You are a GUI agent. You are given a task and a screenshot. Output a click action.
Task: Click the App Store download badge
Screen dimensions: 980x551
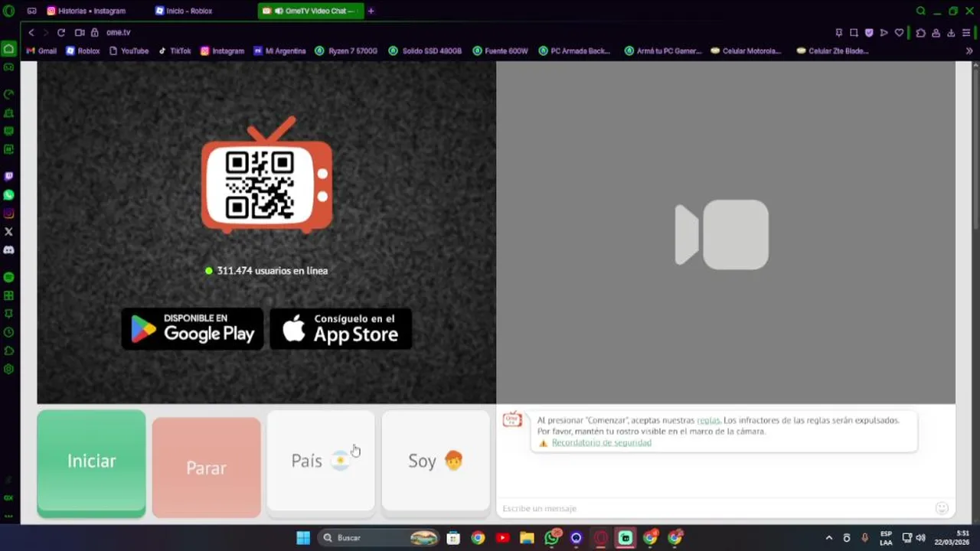(x=341, y=329)
